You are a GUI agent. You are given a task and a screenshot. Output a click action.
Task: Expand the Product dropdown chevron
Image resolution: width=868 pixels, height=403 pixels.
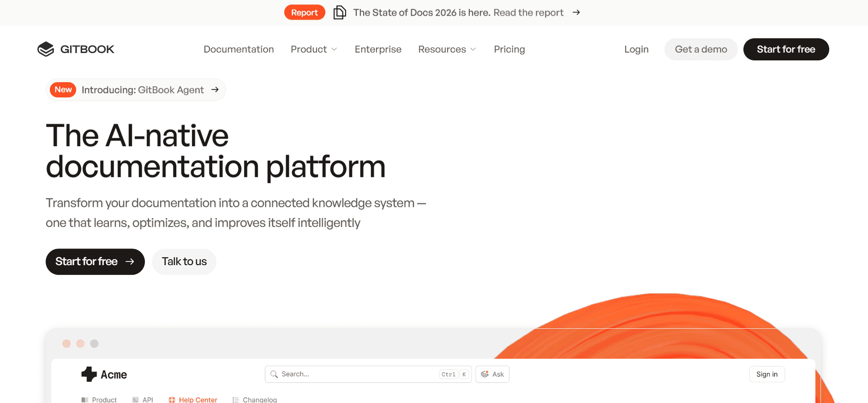pos(334,49)
